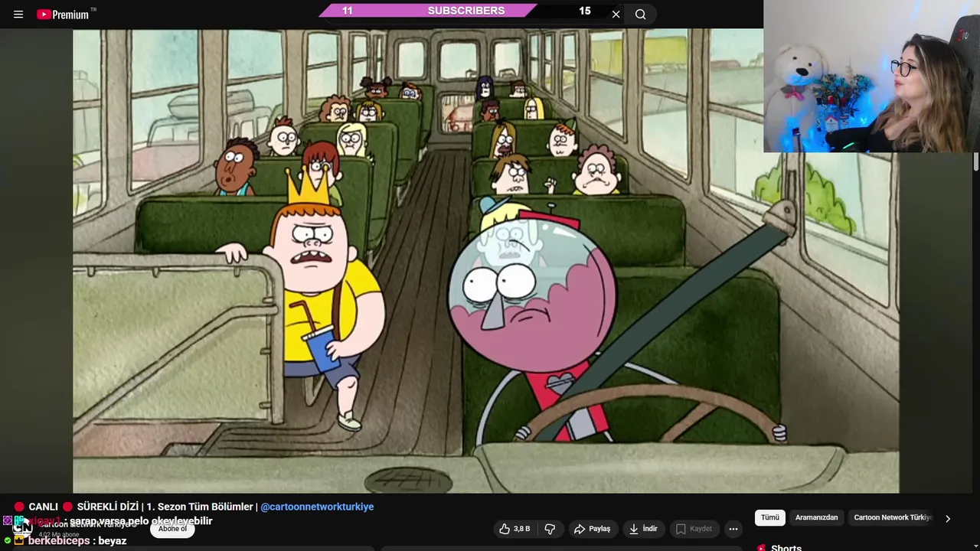
Task: Open the Cartoon Network channel avatar
Action: coord(22,527)
